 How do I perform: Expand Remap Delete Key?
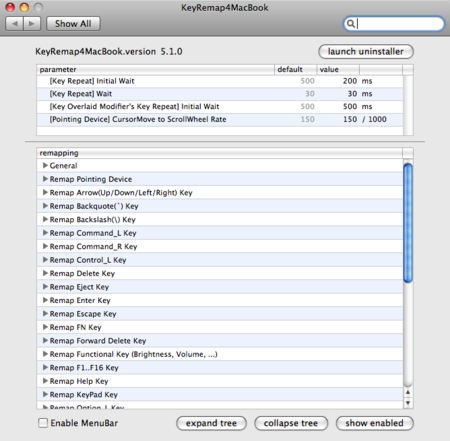[45, 273]
